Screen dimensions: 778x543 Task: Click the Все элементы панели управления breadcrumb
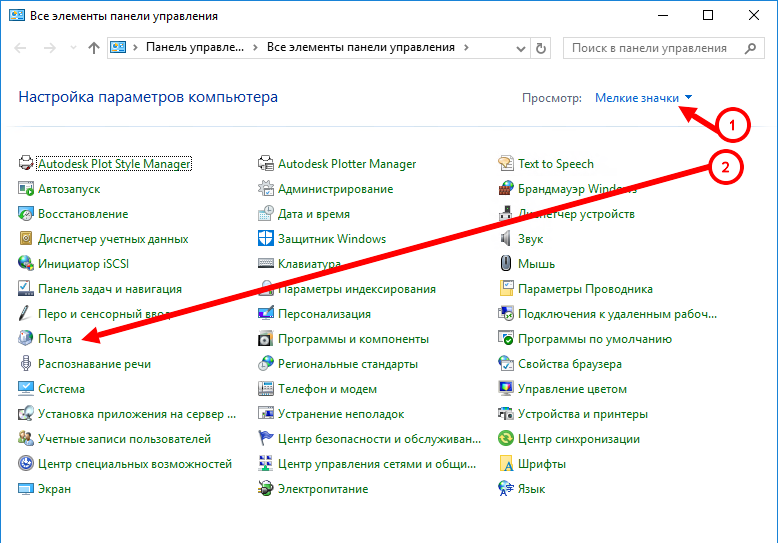click(360, 48)
